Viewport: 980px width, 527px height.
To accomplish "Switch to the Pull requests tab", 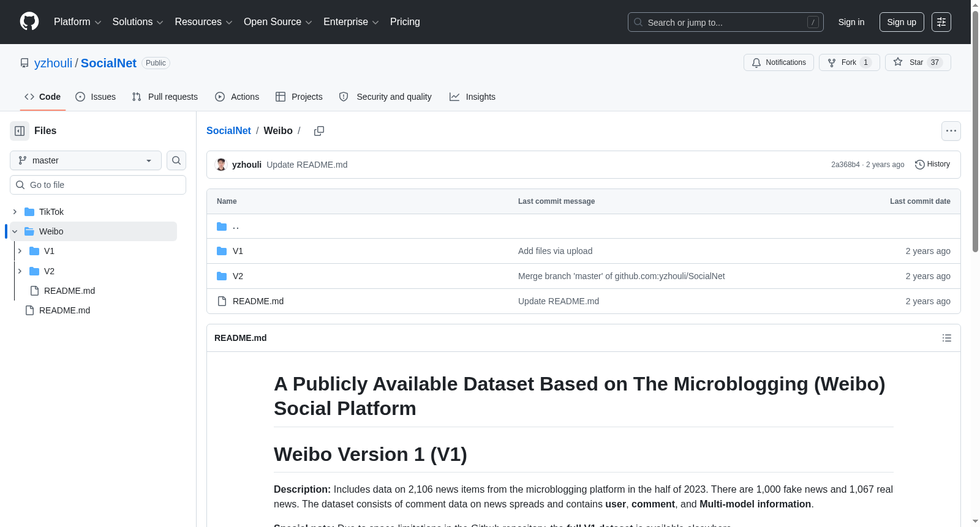I will click(165, 97).
